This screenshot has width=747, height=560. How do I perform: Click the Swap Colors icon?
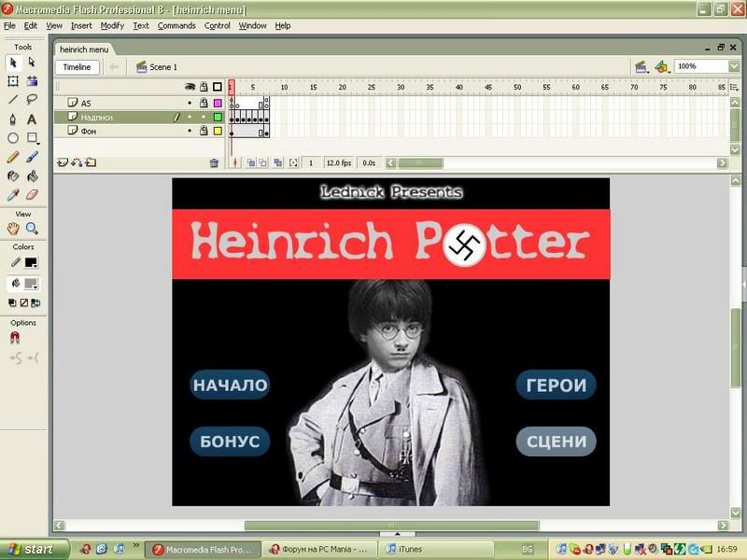click(x=35, y=302)
